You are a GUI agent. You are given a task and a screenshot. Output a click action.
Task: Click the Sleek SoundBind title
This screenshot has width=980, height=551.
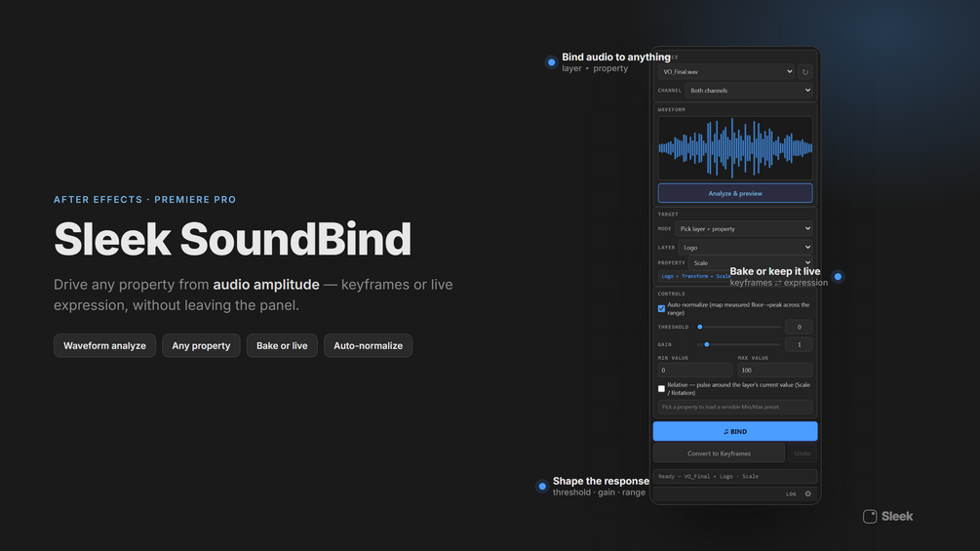click(x=232, y=239)
